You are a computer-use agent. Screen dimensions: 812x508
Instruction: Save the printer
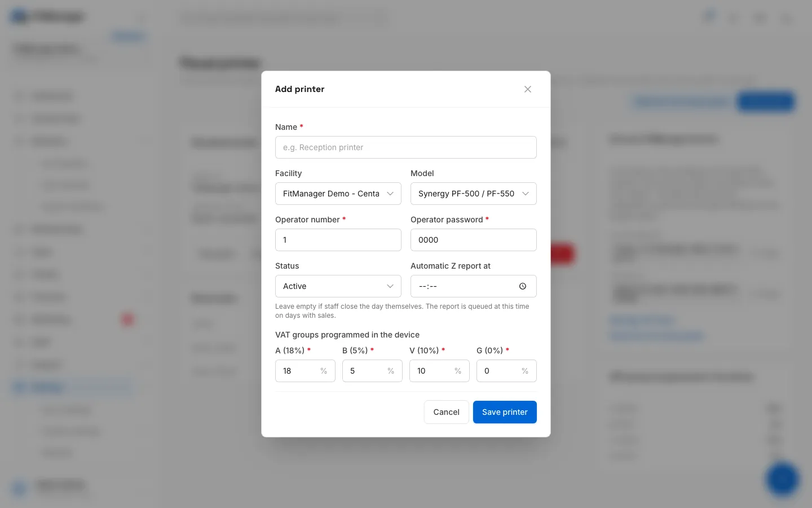[x=505, y=412]
